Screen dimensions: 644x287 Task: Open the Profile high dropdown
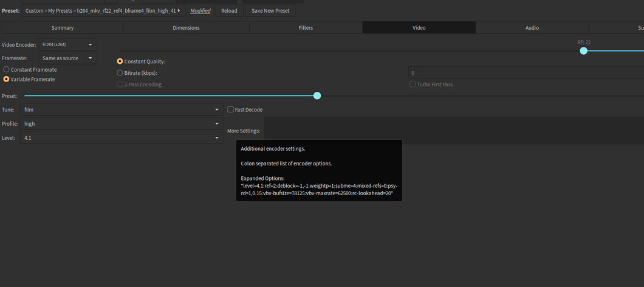[x=122, y=123]
